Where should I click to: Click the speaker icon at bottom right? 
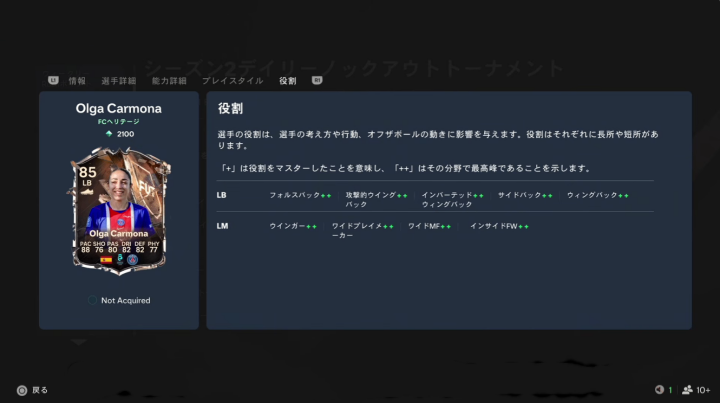tap(659, 390)
